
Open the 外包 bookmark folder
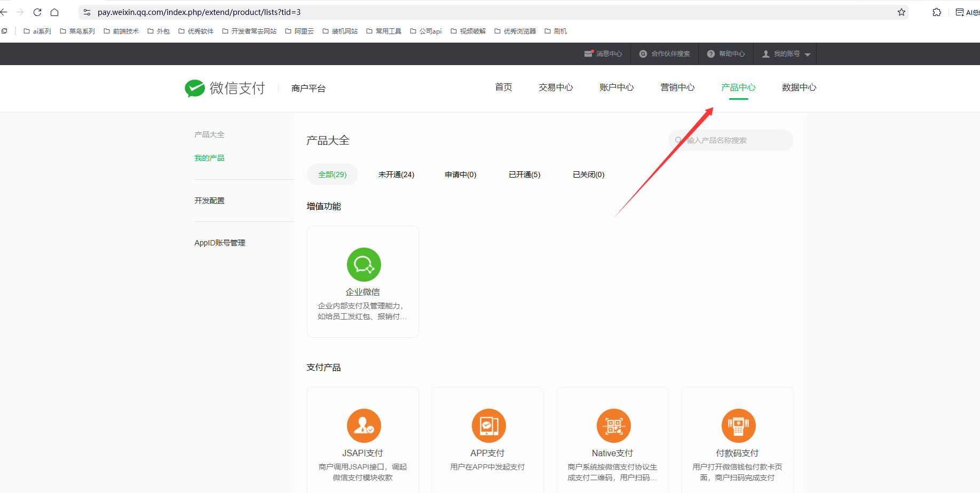tap(159, 31)
